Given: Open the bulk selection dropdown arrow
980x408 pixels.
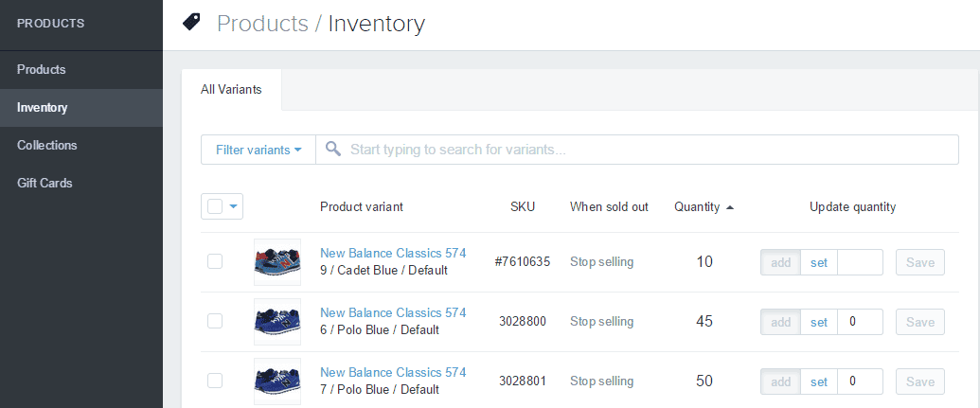Looking at the screenshot, I should click(x=234, y=206).
